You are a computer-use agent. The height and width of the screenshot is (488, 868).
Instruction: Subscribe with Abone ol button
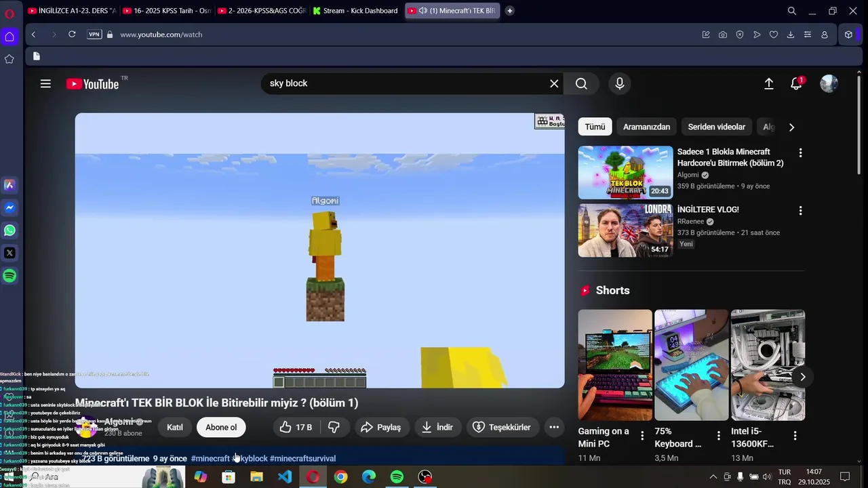[221, 427]
